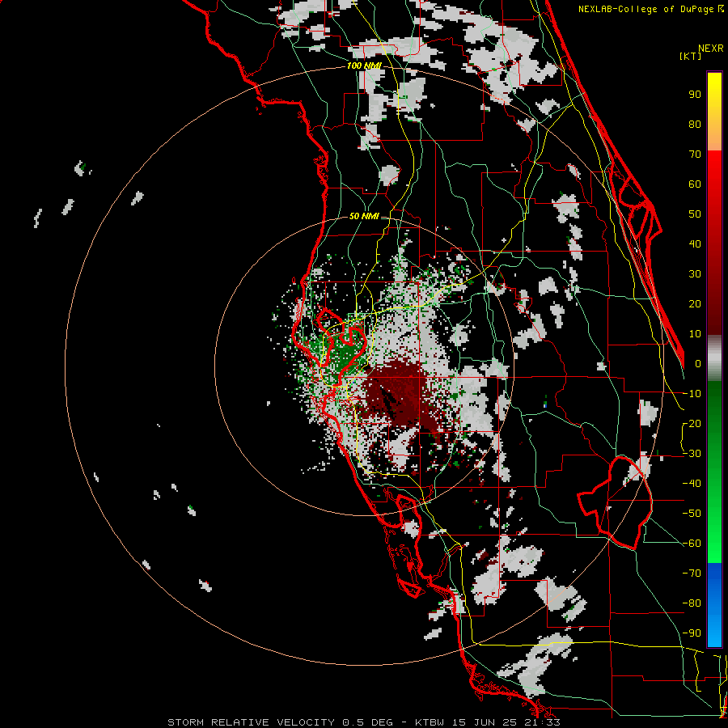Click the -40 value on the velocity scale

click(x=692, y=484)
